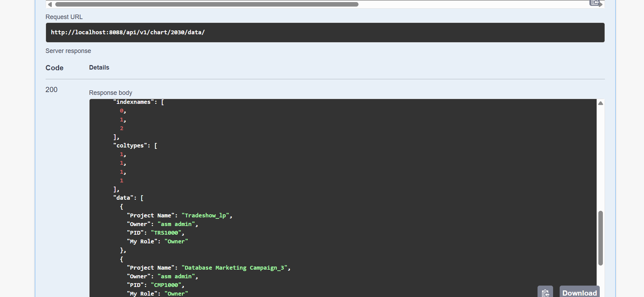
Task: Click the "indexnames" key in the response
Action: [133, 102]
